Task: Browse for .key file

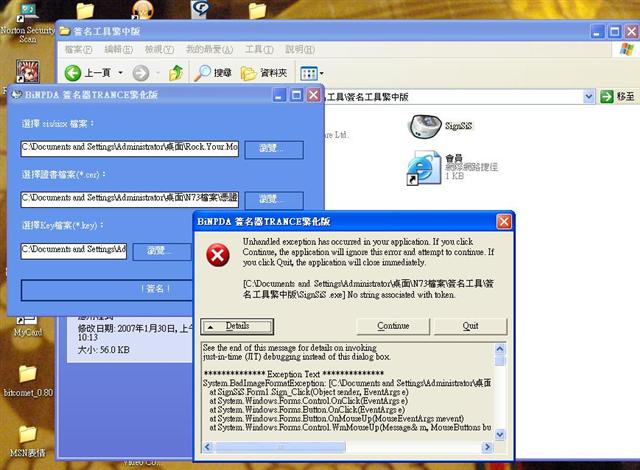Action: pos(162,251)
